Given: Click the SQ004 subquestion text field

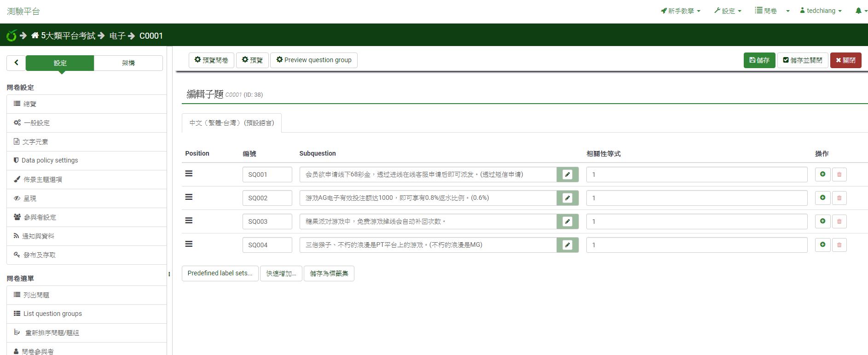Looking at the screenshot, I should tap(428, 245).
